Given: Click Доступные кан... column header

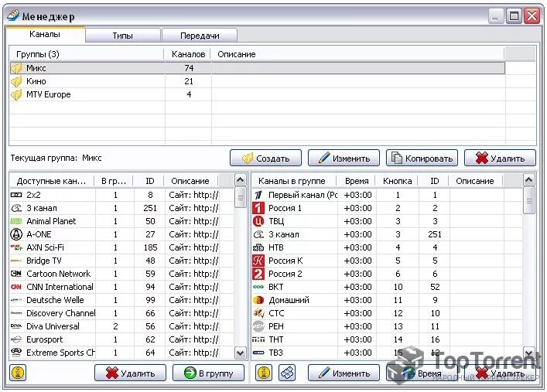Looking at the screenshot, I should (52, 181).
